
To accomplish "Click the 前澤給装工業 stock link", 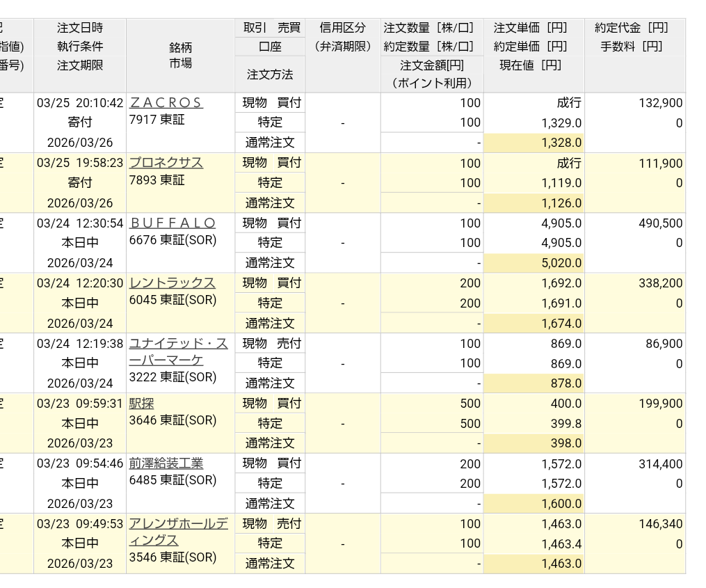I will (166, 463).
